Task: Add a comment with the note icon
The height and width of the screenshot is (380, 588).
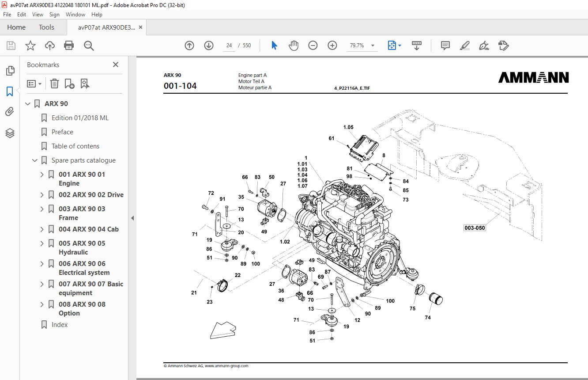Action: coord(445,46)
